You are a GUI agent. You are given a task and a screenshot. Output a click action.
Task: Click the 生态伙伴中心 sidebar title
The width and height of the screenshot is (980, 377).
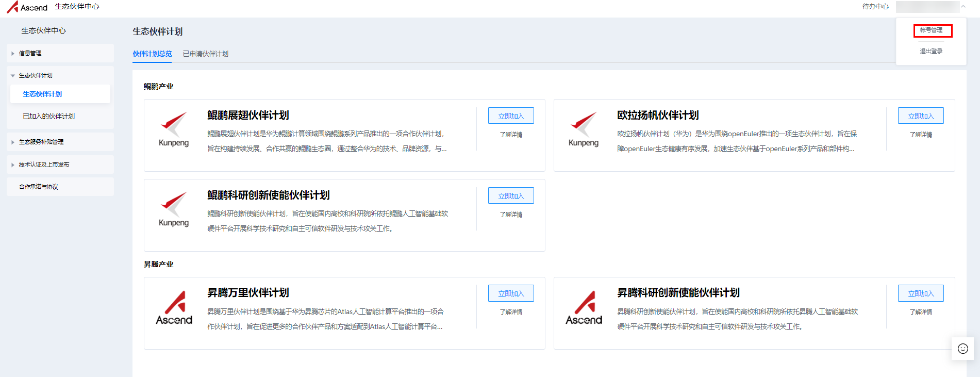coord(43,30)
